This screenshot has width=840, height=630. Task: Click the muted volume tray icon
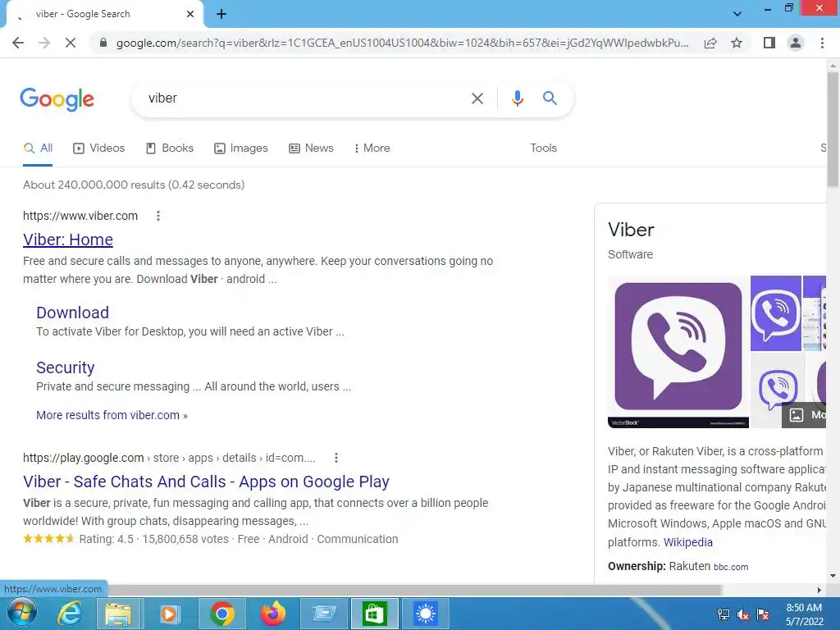tap(742, 614)
